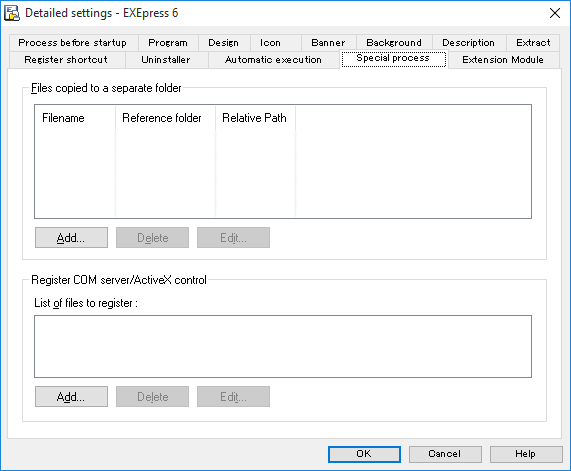The width and height of the screenshot is (571, 471).
Task: Click Edit under the files copied list
Action: pyautogui.click(x=233, y=238)
